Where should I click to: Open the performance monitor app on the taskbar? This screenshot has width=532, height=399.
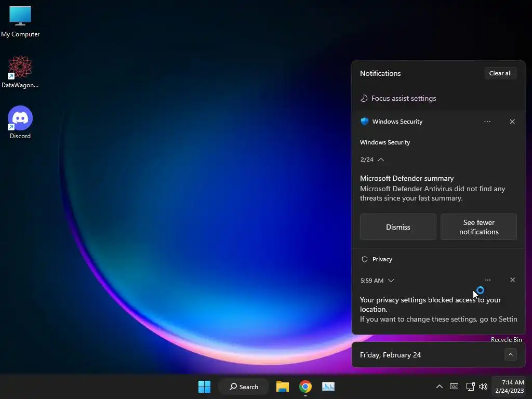click(328, 387)
